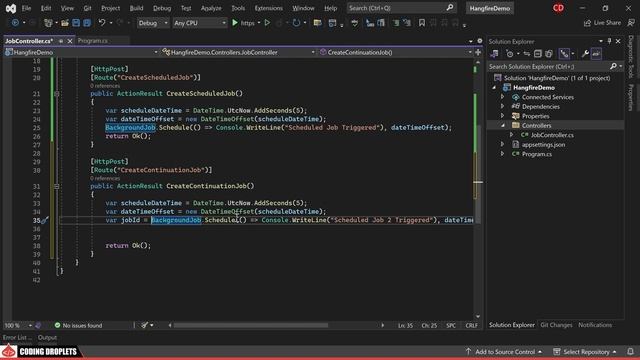The image size is (640, 360).
Task: Open the CreateContinuationJob member dropdown
Action: coord(395,52)
